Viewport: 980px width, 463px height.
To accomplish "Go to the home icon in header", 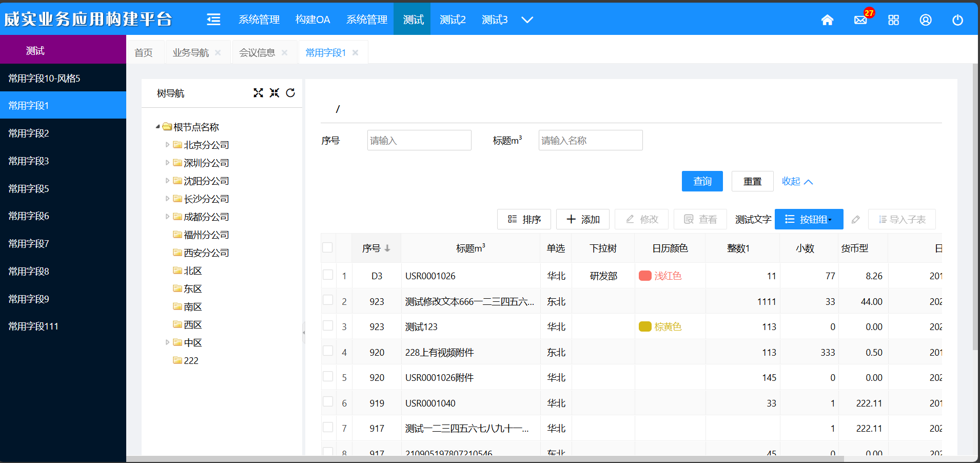I will tap(827, 20).
